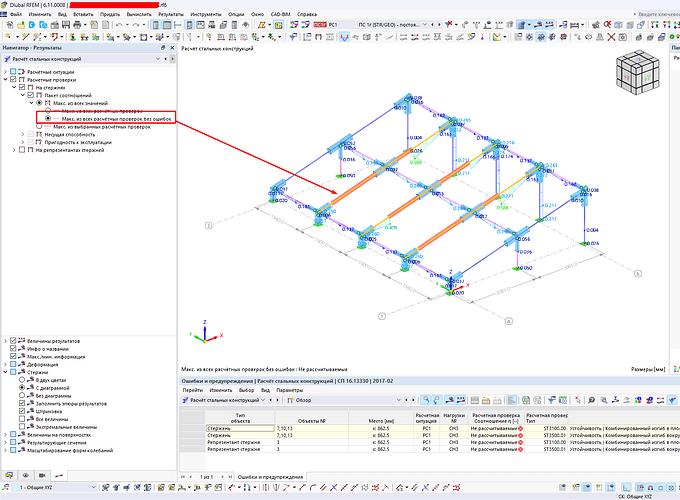Toggle 'Инфо о названии' checkbox
The width and height of the screenshot is (680, 500).
(x=13, y=349)
